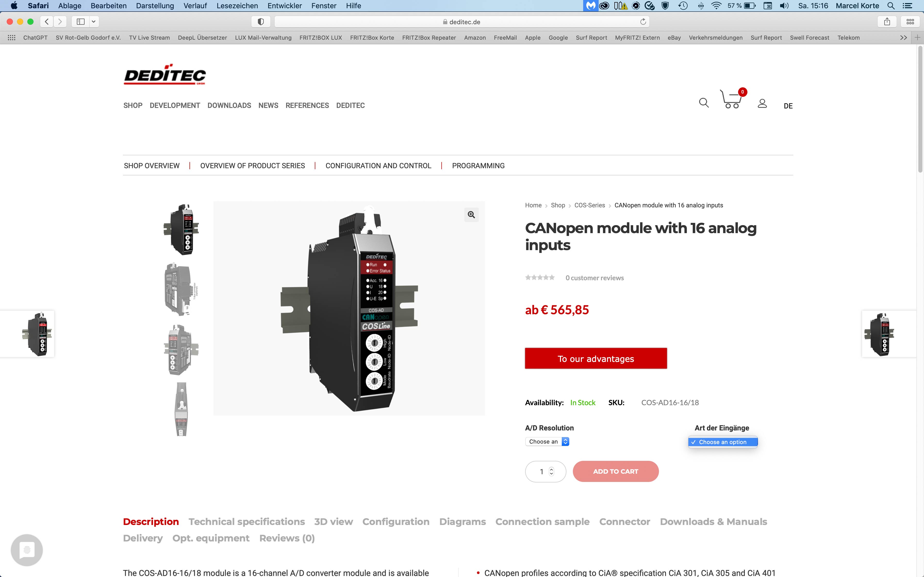Click the 'To our advantages' button
This screenshot has width=924, height=577.
pyautogui.click(x=596, y=358)
